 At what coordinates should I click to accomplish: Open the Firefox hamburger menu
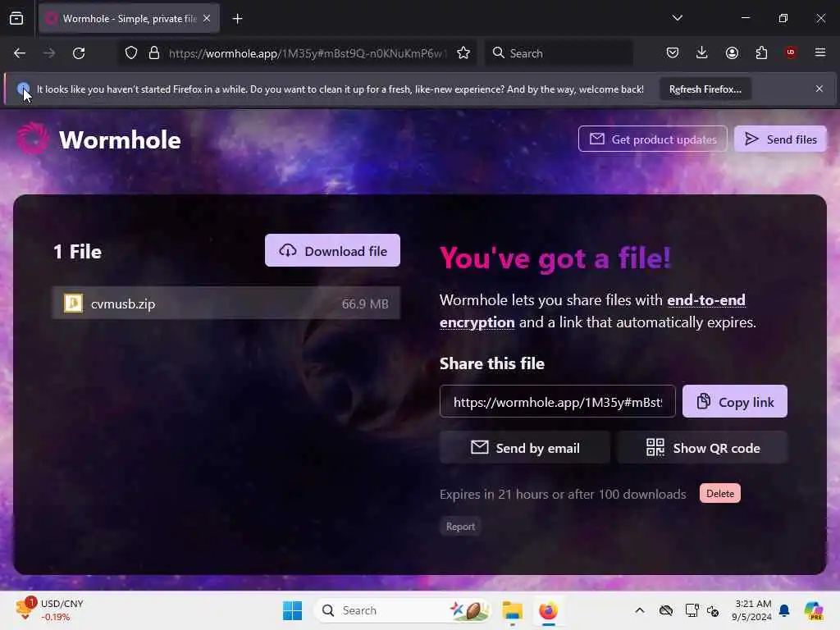tap(819, 52)
